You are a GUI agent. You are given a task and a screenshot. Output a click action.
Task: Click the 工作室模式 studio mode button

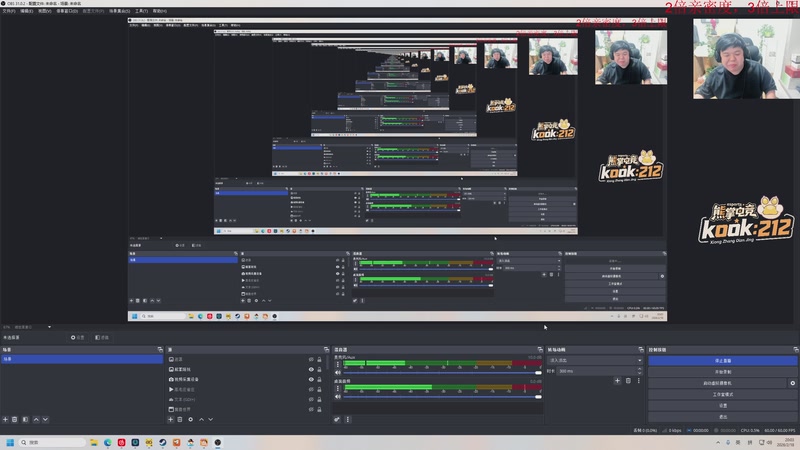(x=722, y=394)
